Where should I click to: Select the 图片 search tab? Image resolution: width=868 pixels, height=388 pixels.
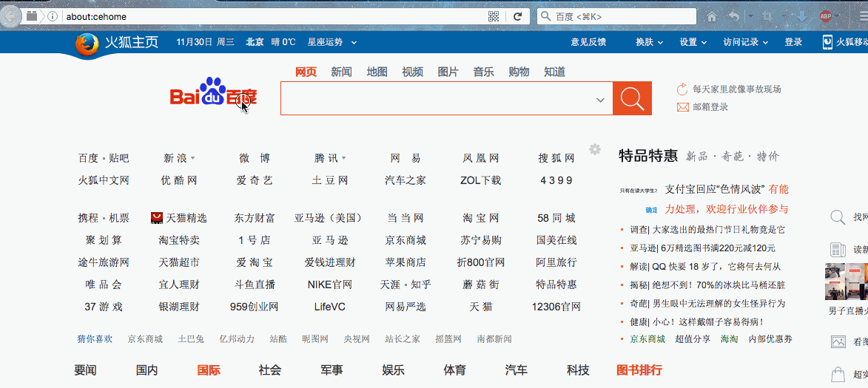click(x=448, y=72)
